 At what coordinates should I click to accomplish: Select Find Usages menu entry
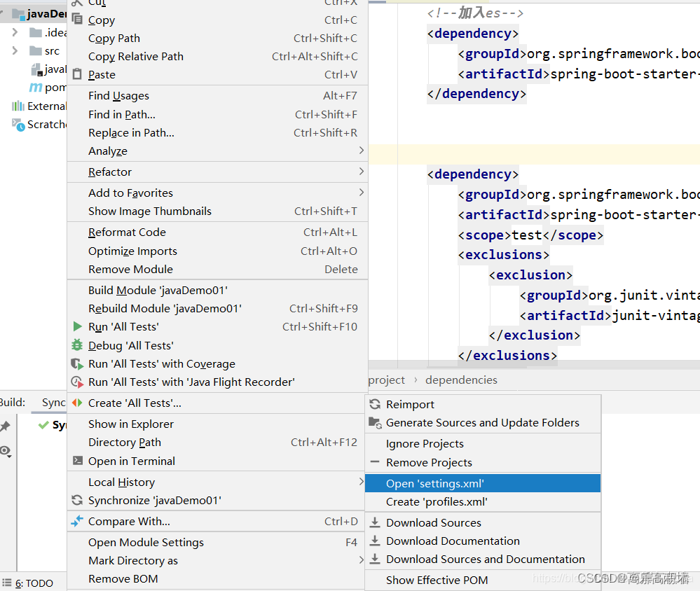pyautogui.click(x=217, y=96)
